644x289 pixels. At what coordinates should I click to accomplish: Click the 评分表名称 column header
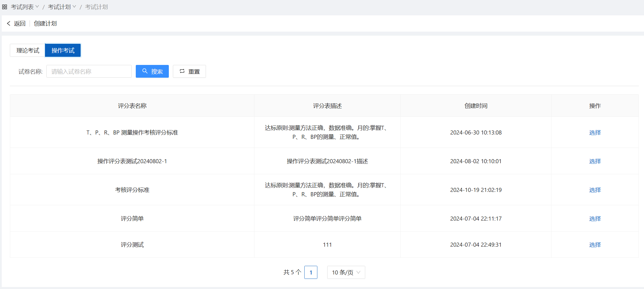click(x=132, y=106)
